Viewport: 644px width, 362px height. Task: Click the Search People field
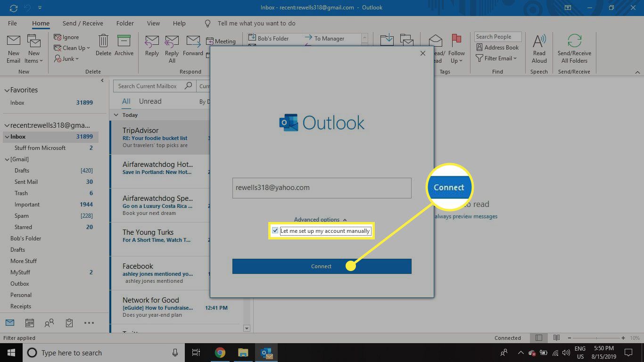498,37
